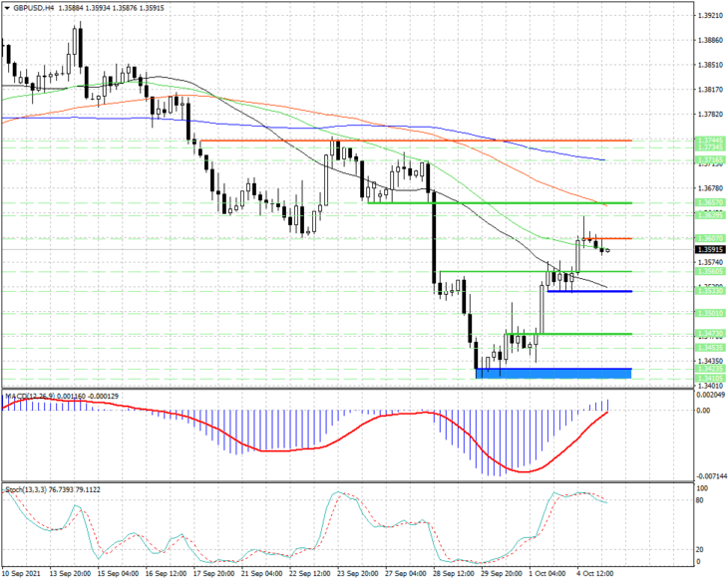Click the blue support zone rectangle at the bottom

point(553,373)
